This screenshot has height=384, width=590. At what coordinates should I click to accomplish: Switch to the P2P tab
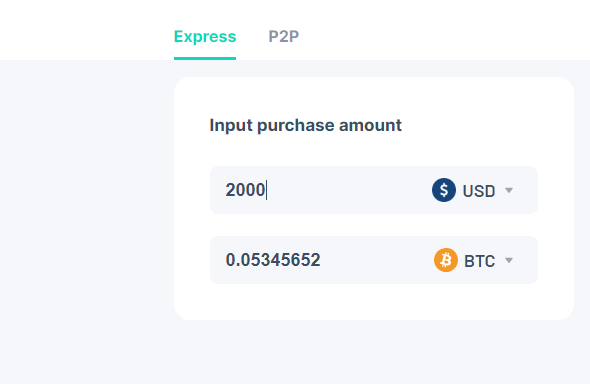[283, 36]
